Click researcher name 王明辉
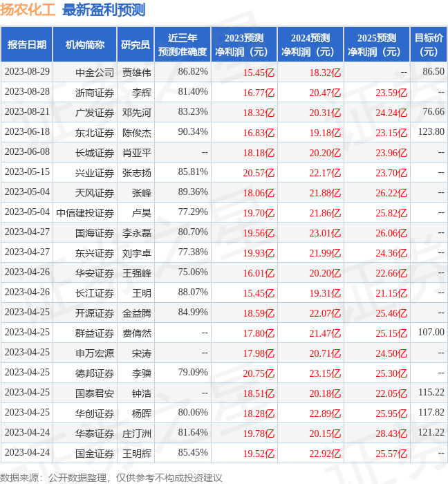Screen dimensions: 448x484 [x=137, y=454]
